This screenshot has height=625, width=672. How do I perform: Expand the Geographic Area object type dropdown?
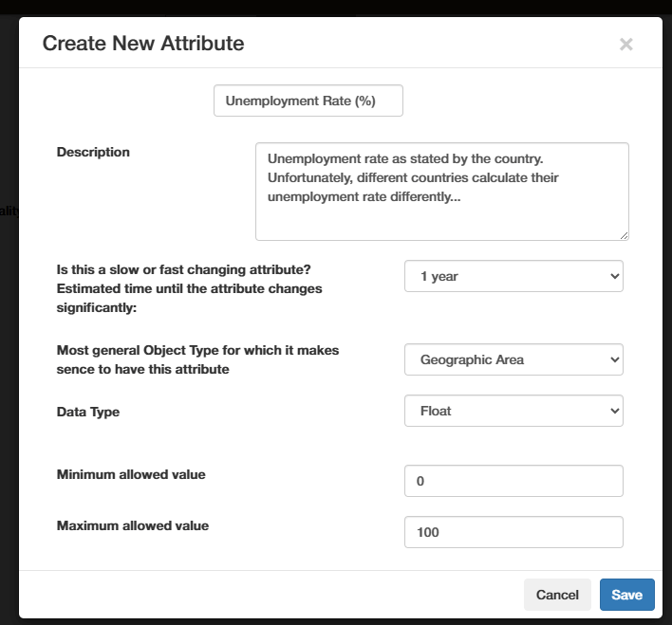pos(513,359)
